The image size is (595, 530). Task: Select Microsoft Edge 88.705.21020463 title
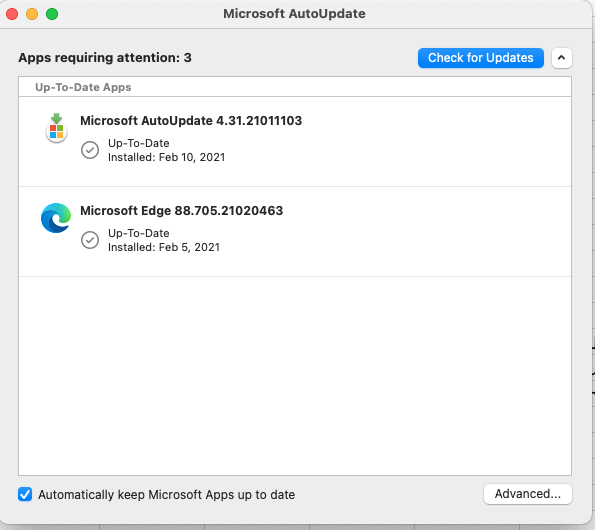coord(181,211)
